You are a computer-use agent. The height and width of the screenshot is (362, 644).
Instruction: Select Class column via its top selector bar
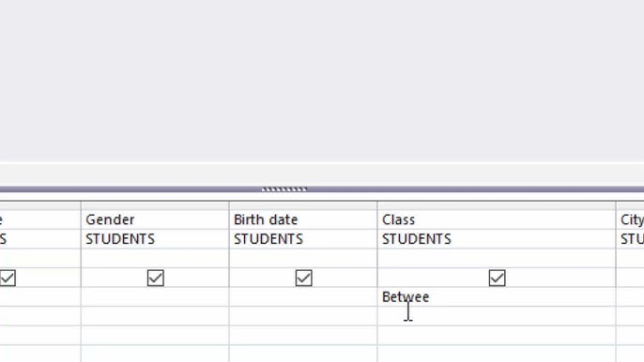tap(497, 205)
